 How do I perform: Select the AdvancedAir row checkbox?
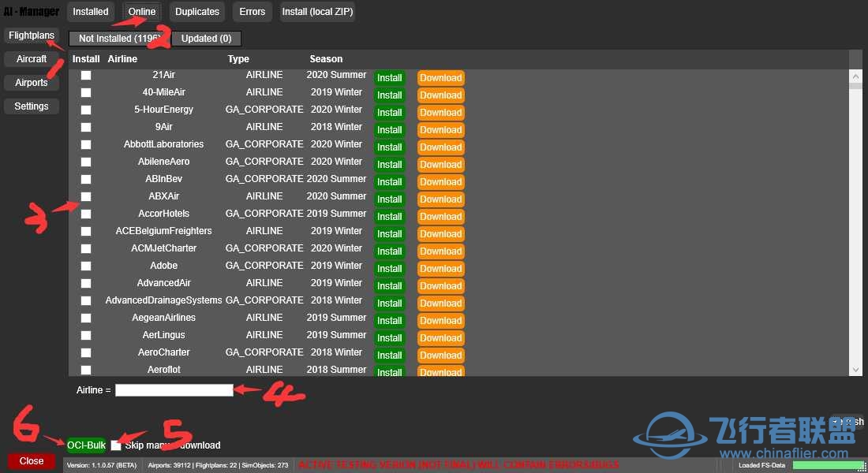[x=86, y=283]
